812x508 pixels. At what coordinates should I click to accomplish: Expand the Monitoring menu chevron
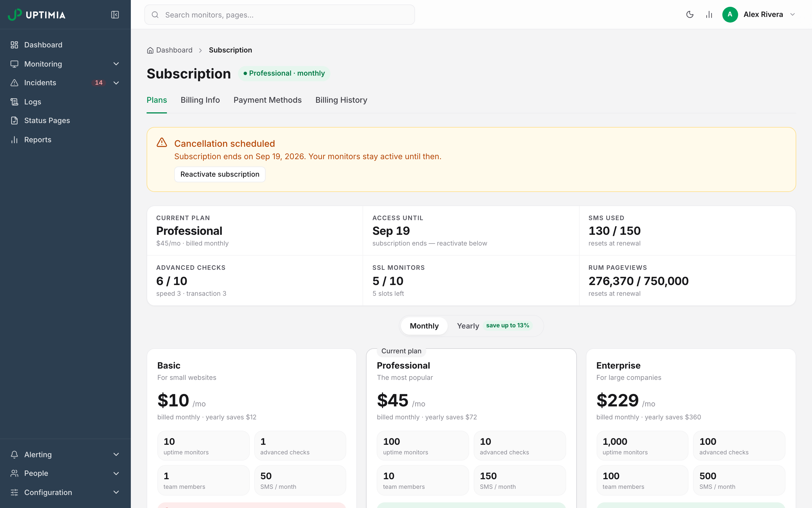pos(116,64)
